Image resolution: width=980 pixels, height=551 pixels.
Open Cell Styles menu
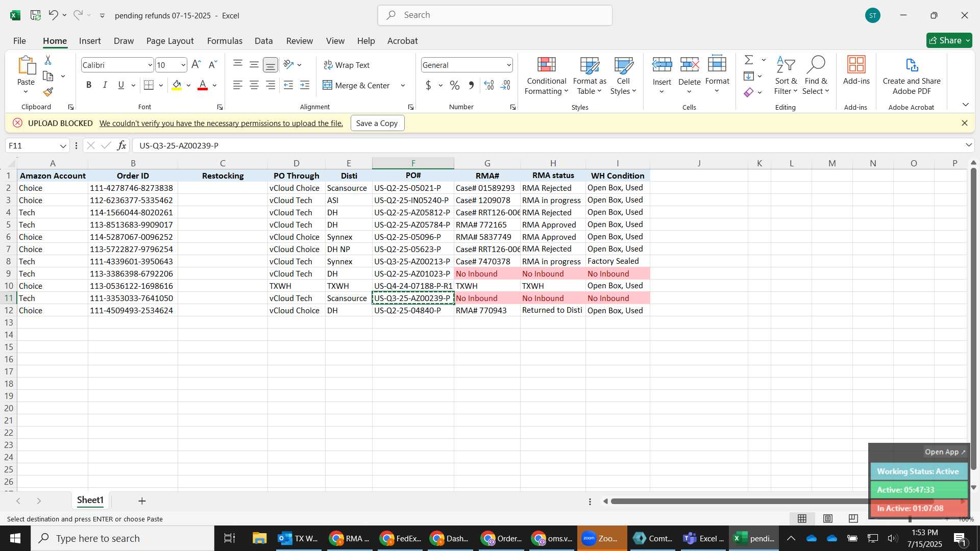[623, 76]
